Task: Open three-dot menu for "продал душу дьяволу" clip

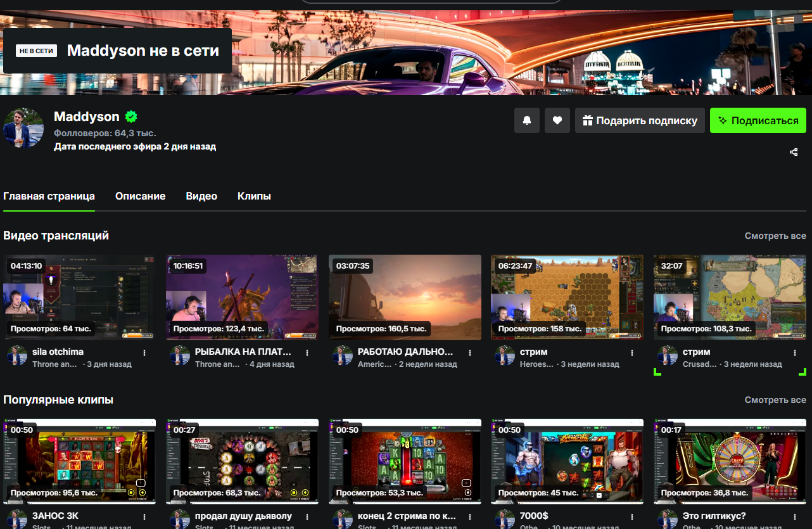Action: coord(307,517)
